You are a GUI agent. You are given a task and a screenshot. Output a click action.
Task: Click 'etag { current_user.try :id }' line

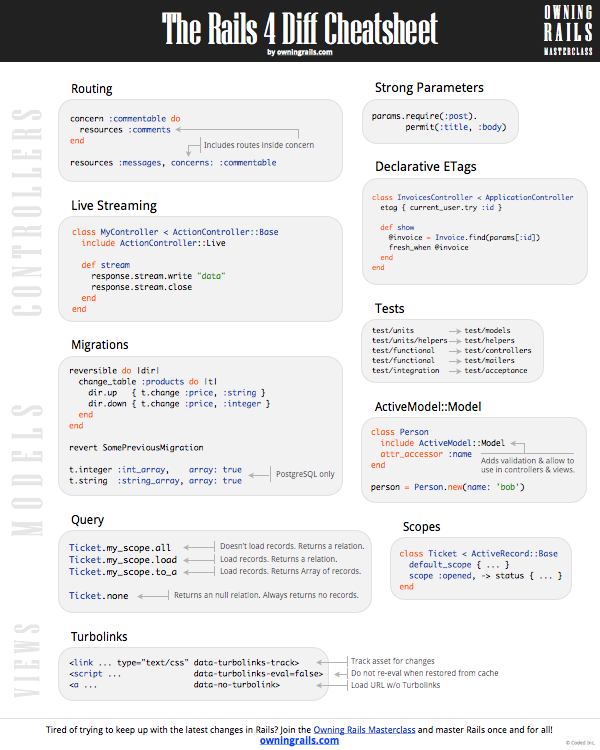click(441, 208)
